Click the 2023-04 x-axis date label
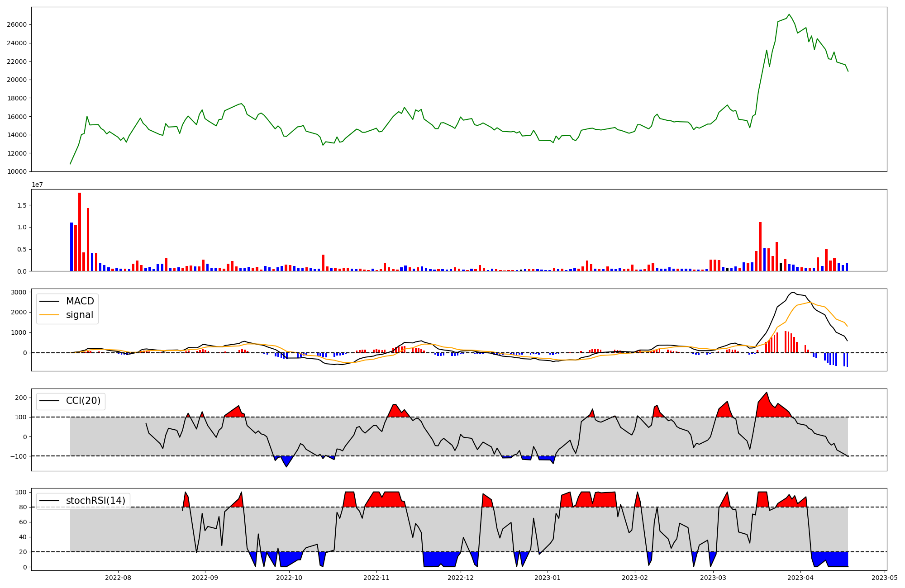This screenshot has height=588, width=905. [800, 577]
